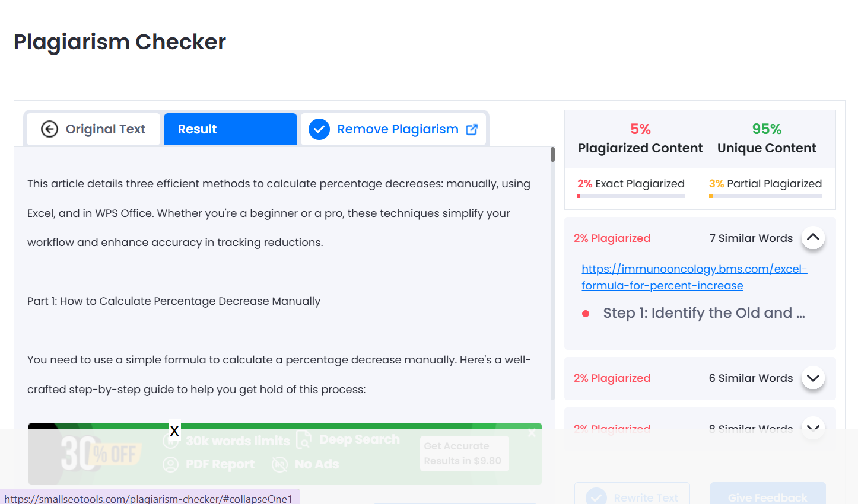This screenshot has width=858, height=504.
Task: Click the Exact Plagiarized progress bar
Action: [x=631, y=196]
